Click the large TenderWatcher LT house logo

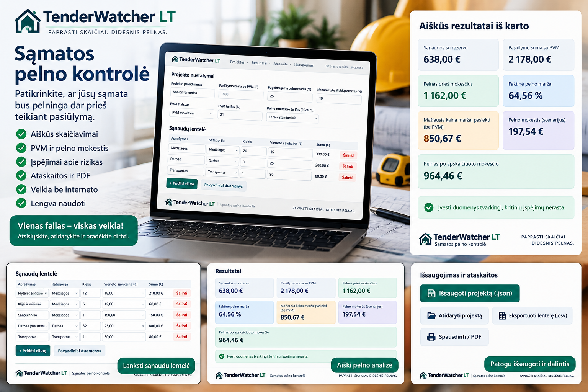click(28, 21)
